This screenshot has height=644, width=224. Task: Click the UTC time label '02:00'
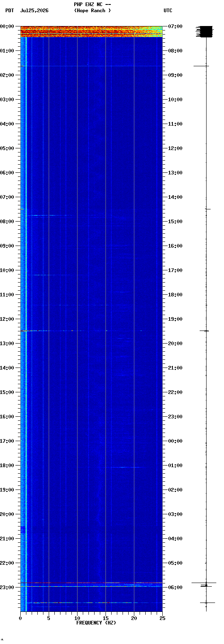(175, 490)
